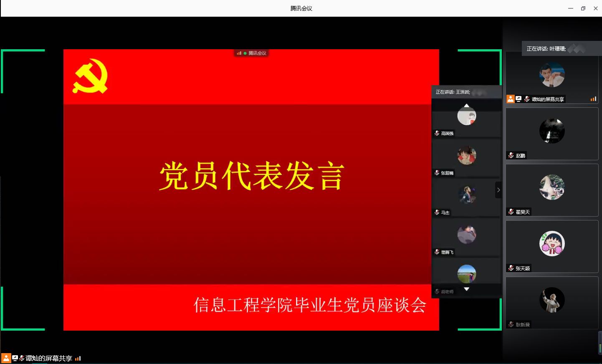The height and width of the screenshot is (364, 602).
Task: Select 高国强's avatar in the shared screen
Action: (x=467, y=116)
